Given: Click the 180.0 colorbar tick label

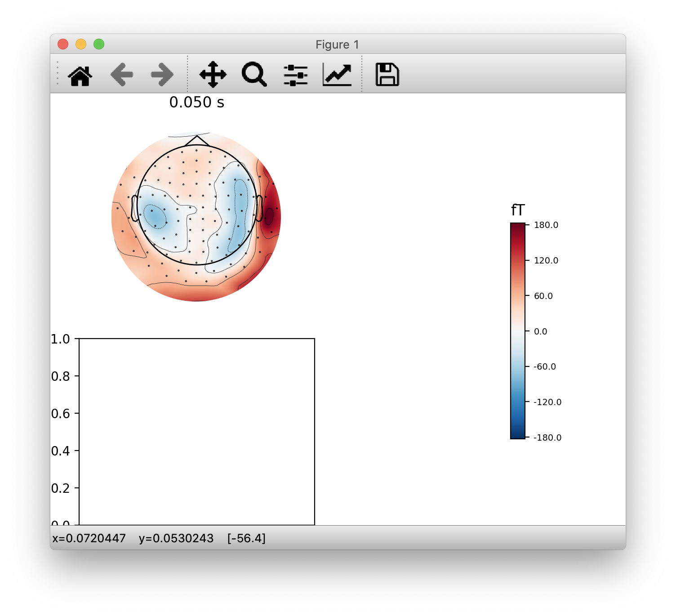Looking at the screenshot, I should point(545,225).
